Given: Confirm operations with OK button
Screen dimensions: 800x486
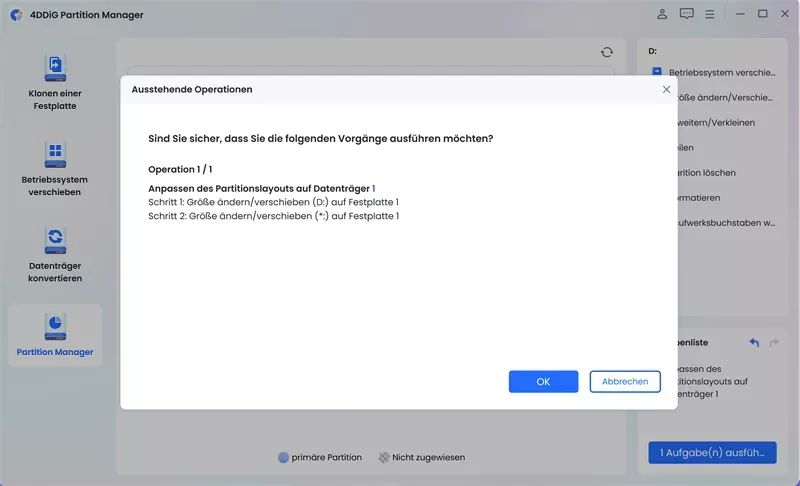Looking at the screenshot, I should click(543, 381).
